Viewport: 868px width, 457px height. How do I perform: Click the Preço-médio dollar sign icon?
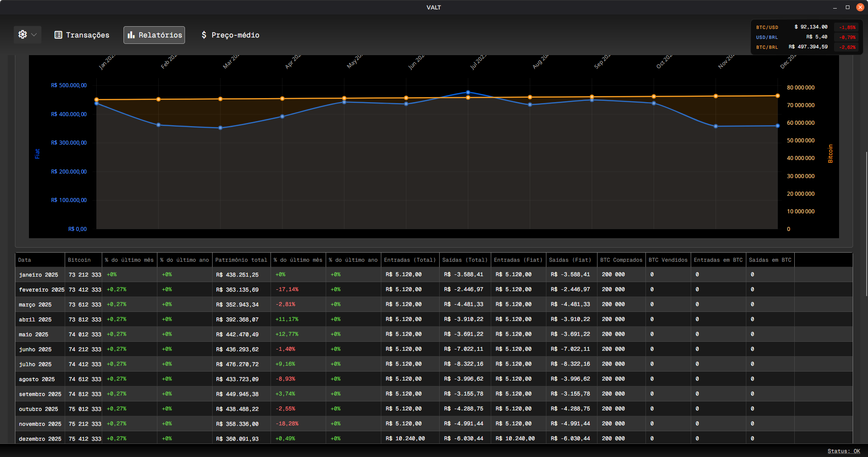tap(204, 35)
